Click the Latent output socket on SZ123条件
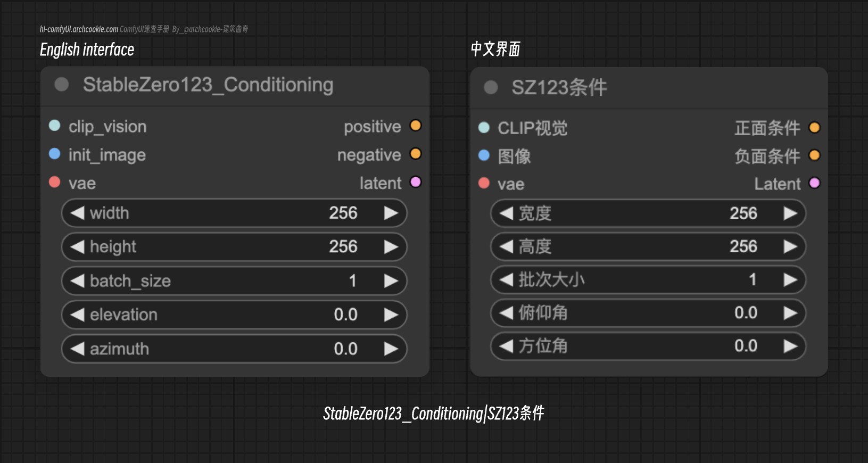The height and width of the screenshot is (463, 868). coord(814,183)
